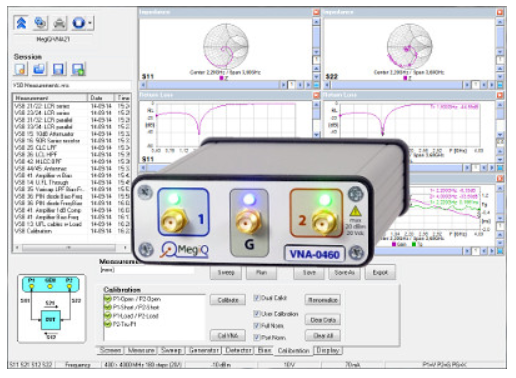Click blue corner icon of S22 Impedance panel
This screenshot has height=378, width=516.
pos(500,85)
